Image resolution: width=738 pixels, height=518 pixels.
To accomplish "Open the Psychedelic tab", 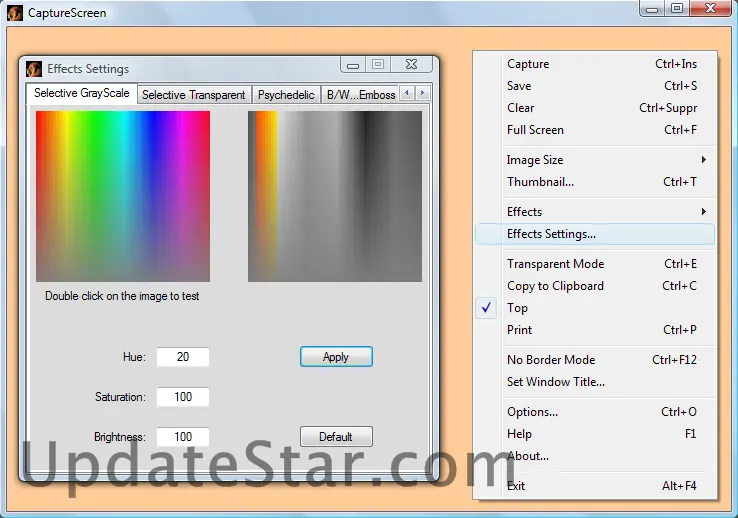I will [x=286, y=95].
